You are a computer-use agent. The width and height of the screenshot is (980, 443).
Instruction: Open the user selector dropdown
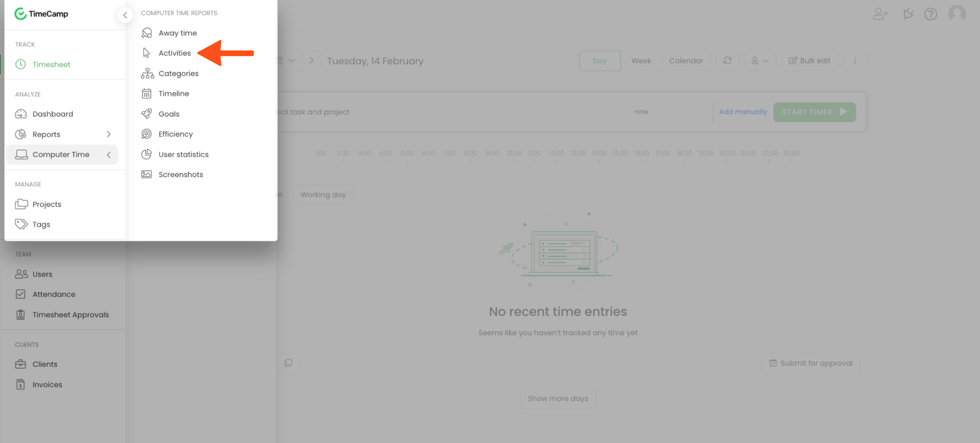point(760,61)
